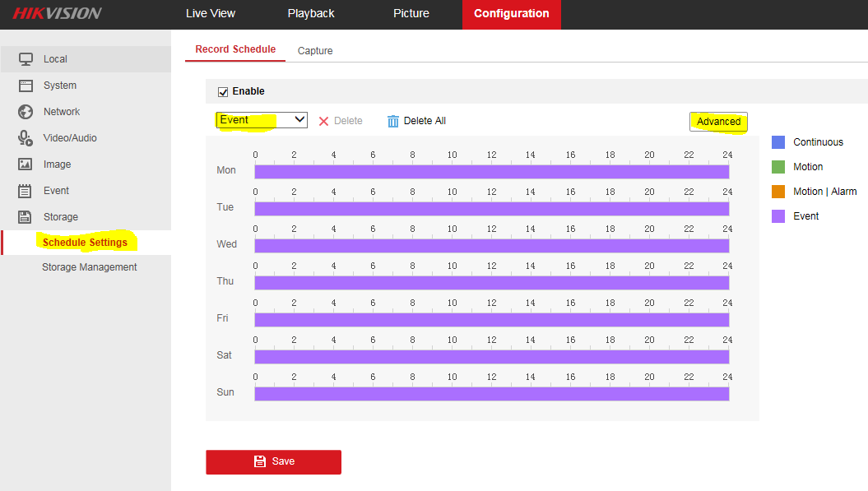Click Sunday's purple schedule bar
The width and height of the screenshot is (868, 491).
click(x=491, y=394)
